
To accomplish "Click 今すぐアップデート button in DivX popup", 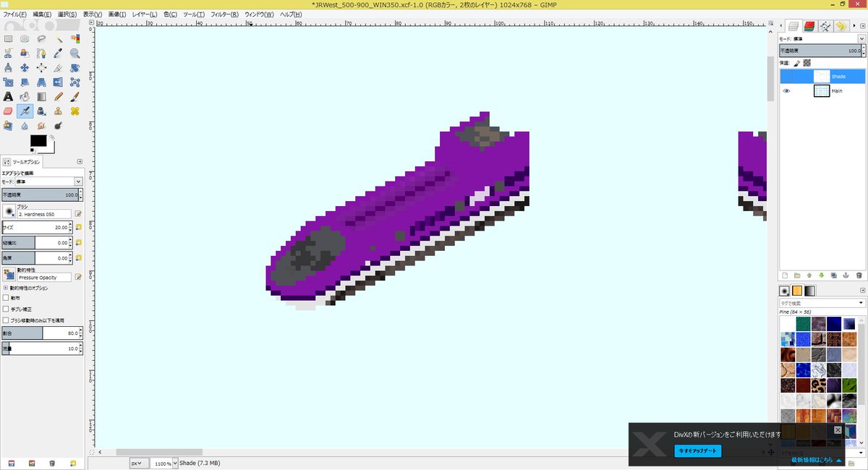I will pos(698,451).
